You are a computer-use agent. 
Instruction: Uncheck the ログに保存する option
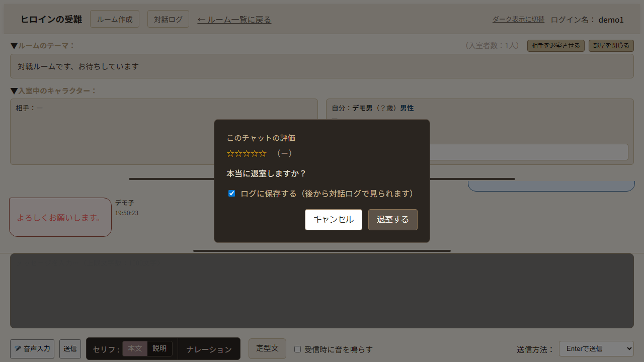231,193
